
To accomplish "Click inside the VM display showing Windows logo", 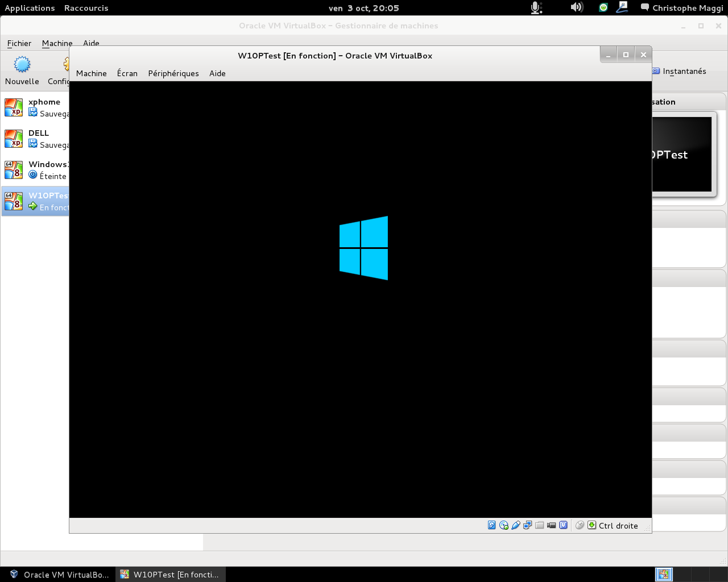I will click(x=361, y=300).
